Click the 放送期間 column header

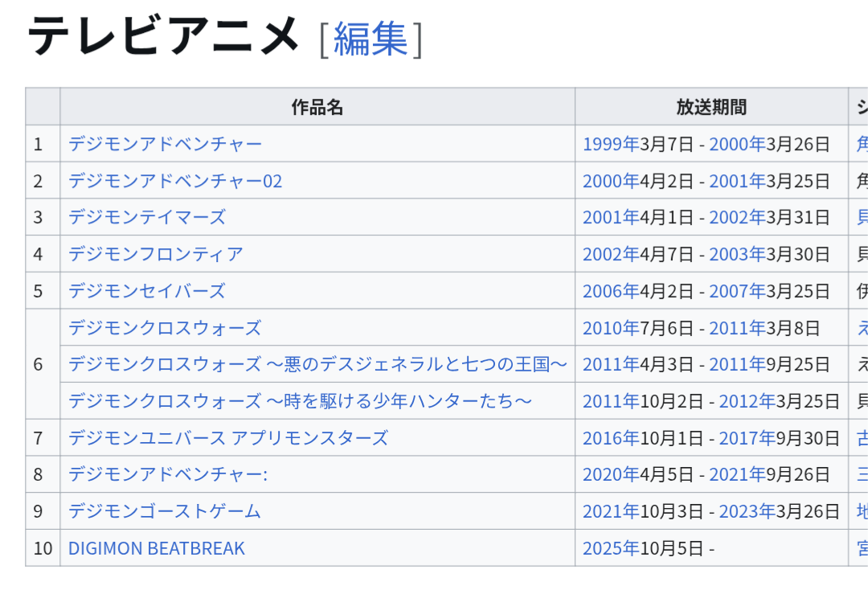(711, 107)
